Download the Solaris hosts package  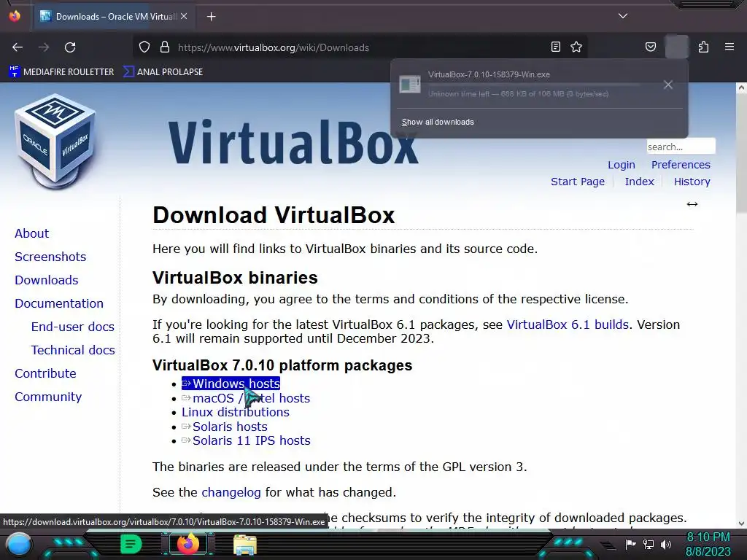(225, 427)
